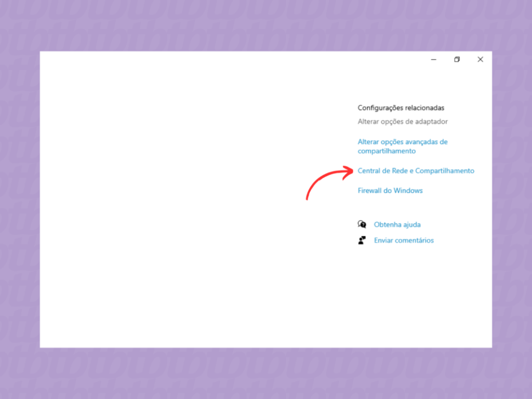This screenshot has height=399, width=532.
Task: Minimize the settings window
Action: pos(434,59)
